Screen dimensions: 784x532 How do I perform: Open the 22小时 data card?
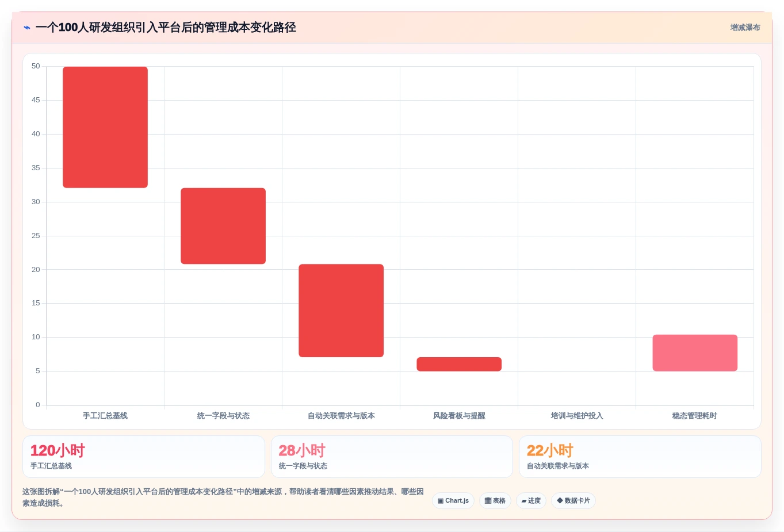point(640,457)
